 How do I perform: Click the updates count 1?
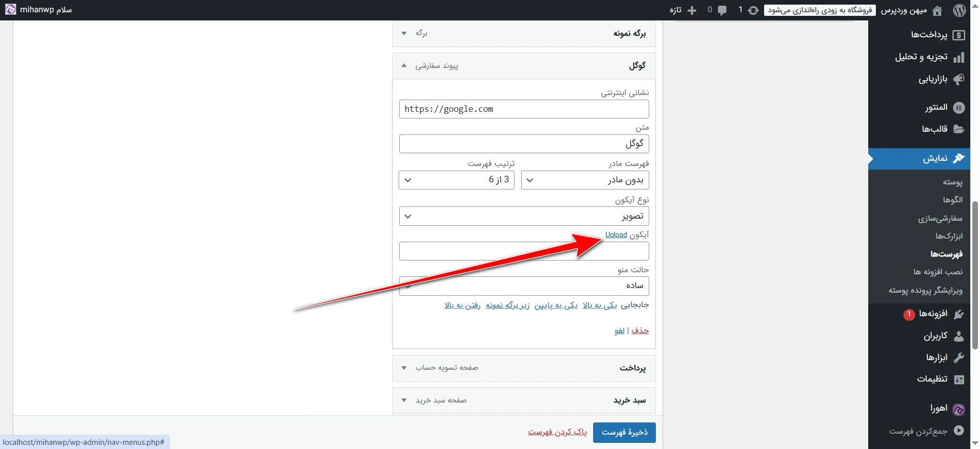point(741,10)
